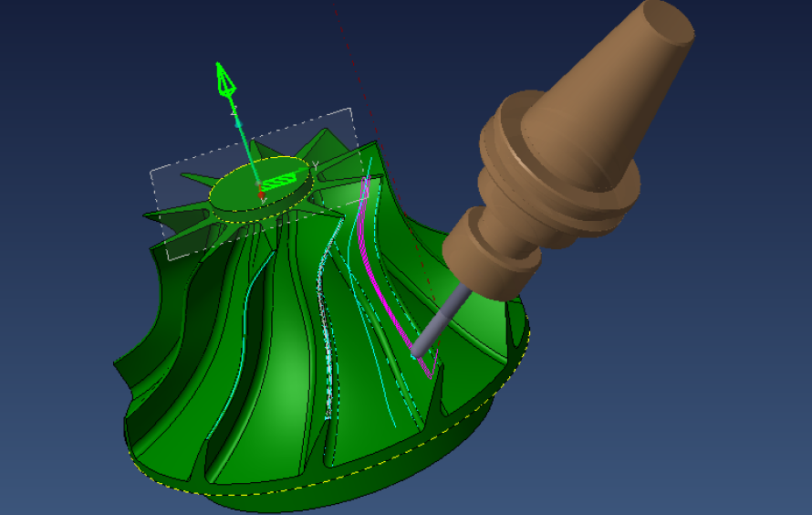Pick the flat circular hub top face
This screenshot has height=515, width=812.
click(x=242, y=194)
